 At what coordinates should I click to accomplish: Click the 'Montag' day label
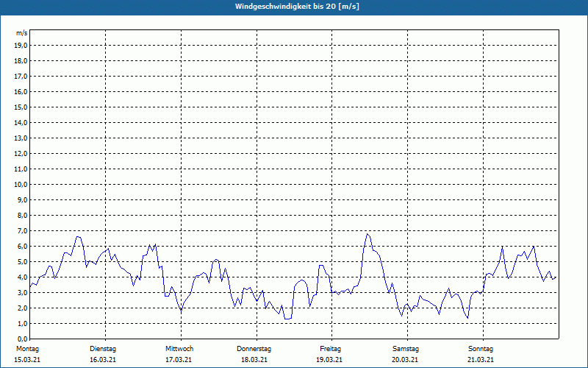click(27, 349)
